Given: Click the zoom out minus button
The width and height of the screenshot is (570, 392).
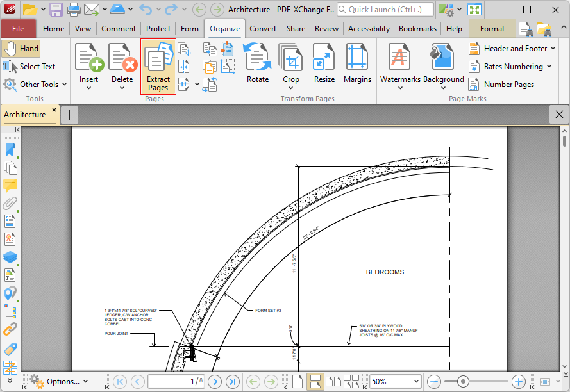Looking at the screenshot, I should (x=434, y=382).
